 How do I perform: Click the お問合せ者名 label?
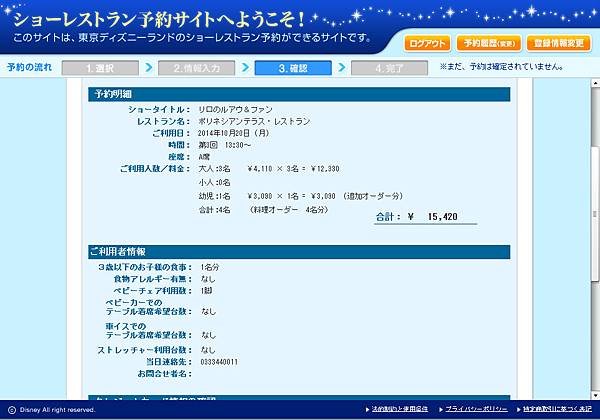coord(164,374)
